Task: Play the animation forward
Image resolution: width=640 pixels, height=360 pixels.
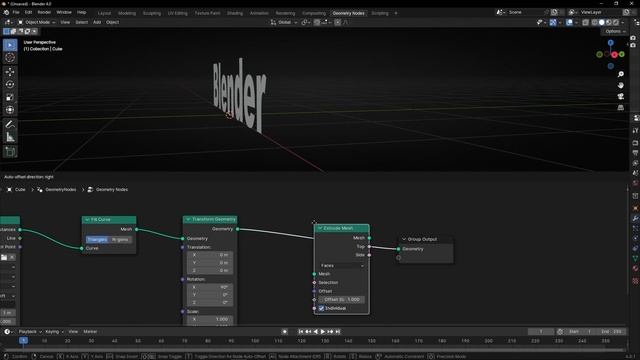Action: 323,332
